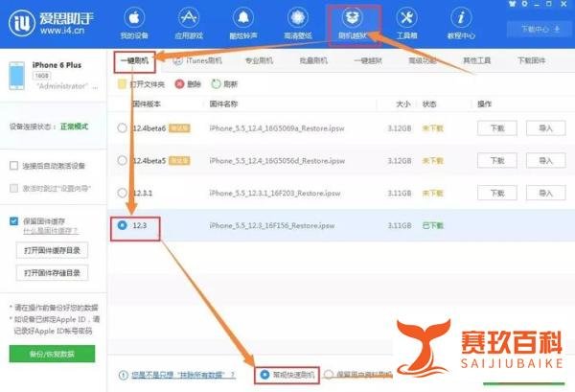Select the 12.3.1 firmware radio button
This screenshot has height=392, width=575.
[x=122, y=193]
